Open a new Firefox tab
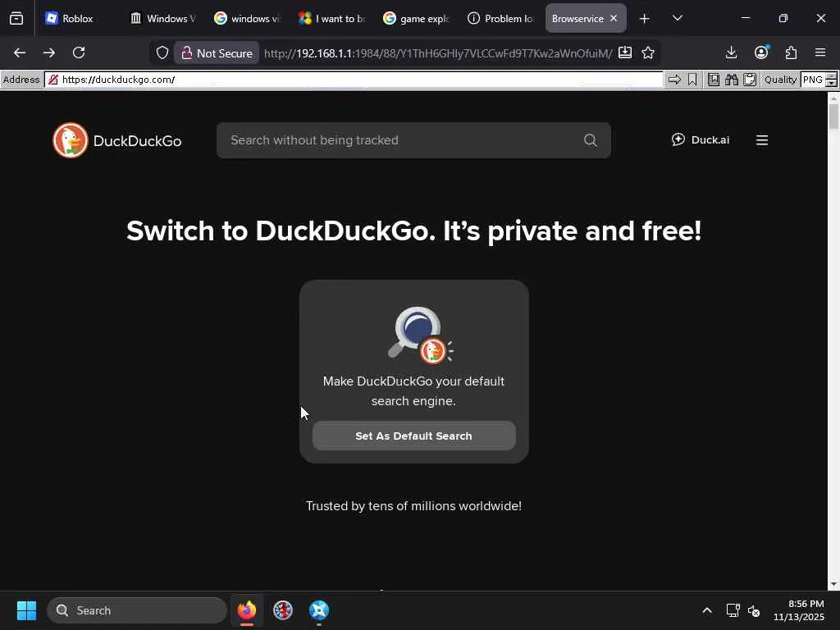Viewport: 840px width, 630px height. coord(645,19)
